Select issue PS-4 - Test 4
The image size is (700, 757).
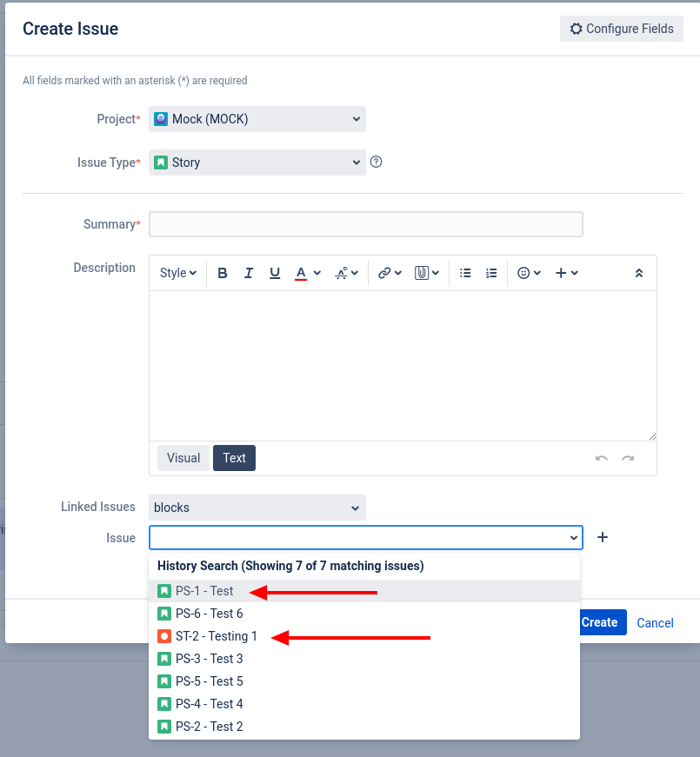point(364,704)
